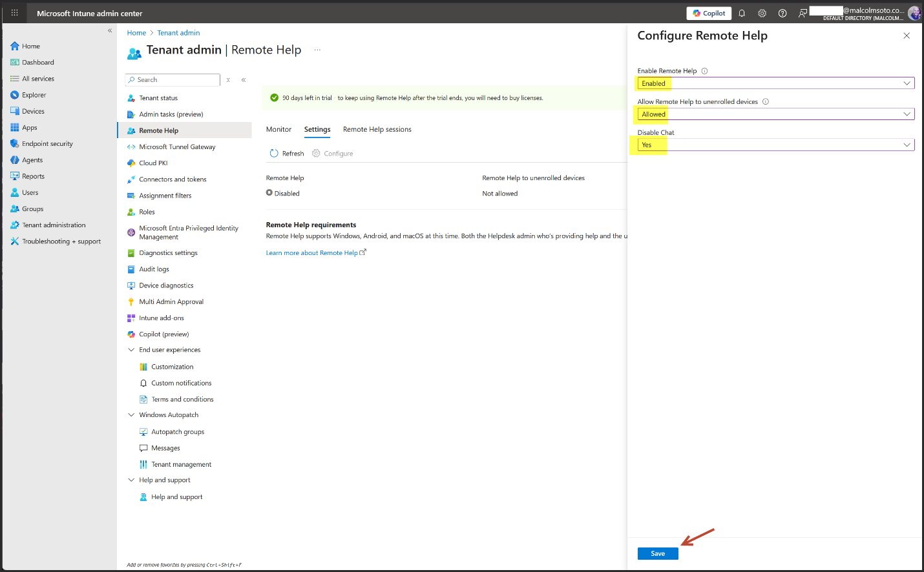This screenshot has width=924, height=572.
Task: Clear the search box with X
Action: (x=228, y=80)
